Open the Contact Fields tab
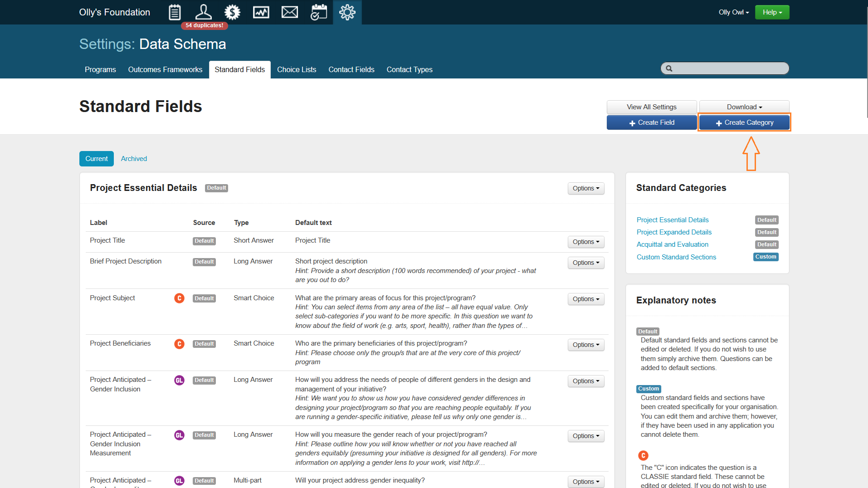This screenshot has width=868, height=488. pyautogui.click(x=351, y=69)
